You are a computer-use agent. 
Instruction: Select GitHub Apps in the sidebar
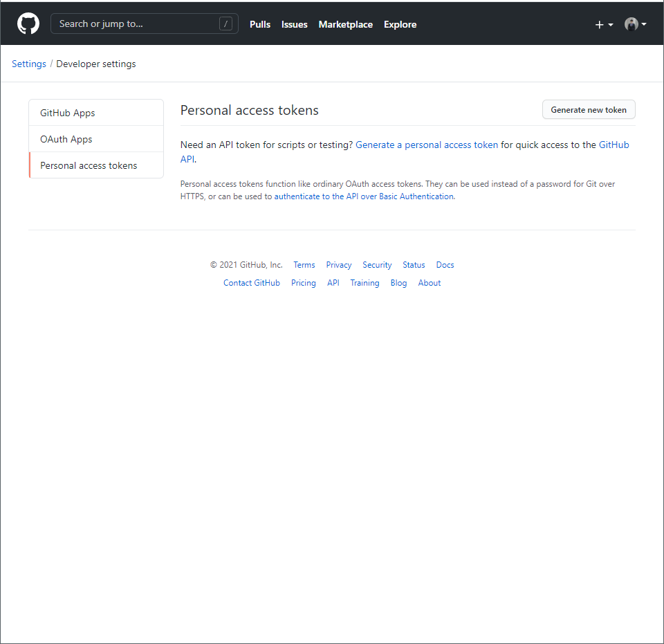coord(96,113)
